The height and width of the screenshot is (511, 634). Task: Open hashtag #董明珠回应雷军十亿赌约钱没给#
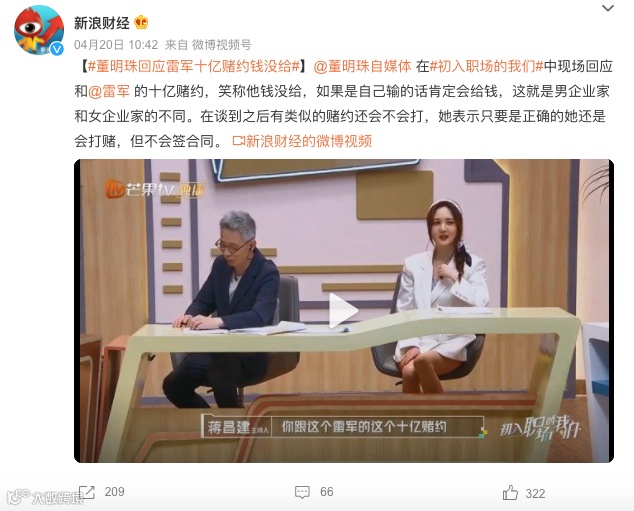(x=193, y=66)
